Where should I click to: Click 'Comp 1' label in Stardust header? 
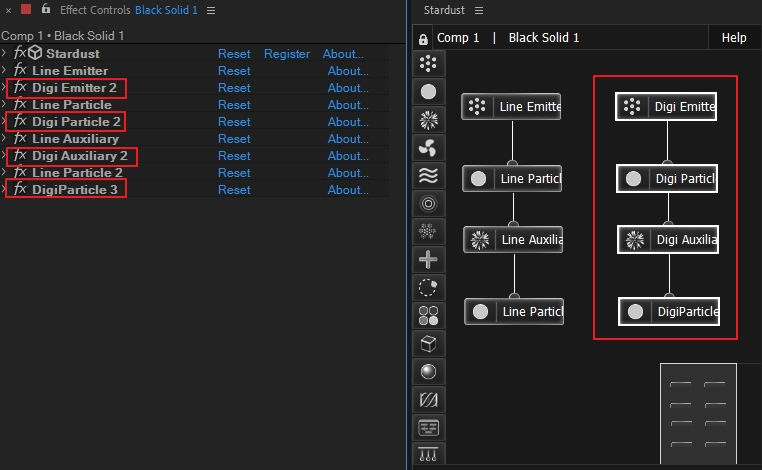click(458, 38)
